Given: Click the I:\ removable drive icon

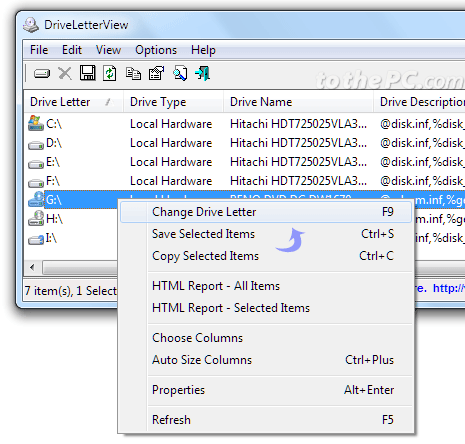Looking at the screenshot, I should (36, 239).
